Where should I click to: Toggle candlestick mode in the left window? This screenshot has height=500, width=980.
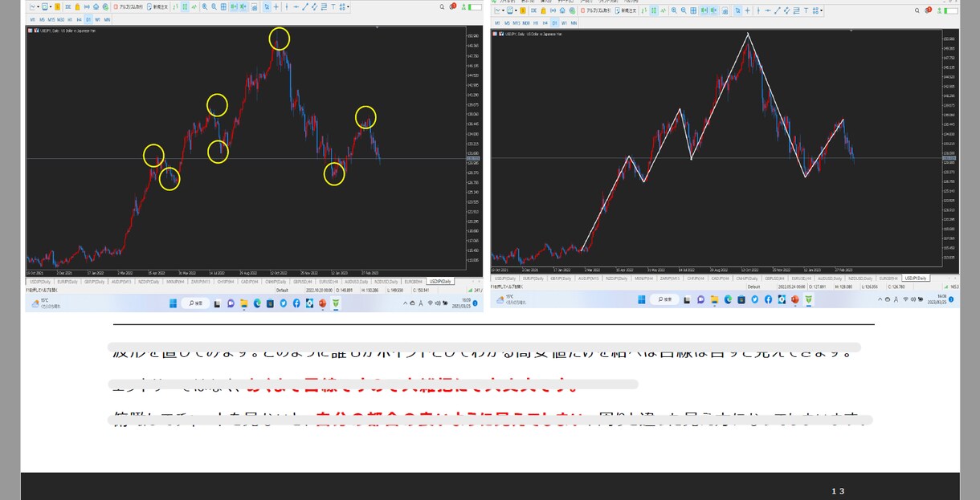[186, 7]
